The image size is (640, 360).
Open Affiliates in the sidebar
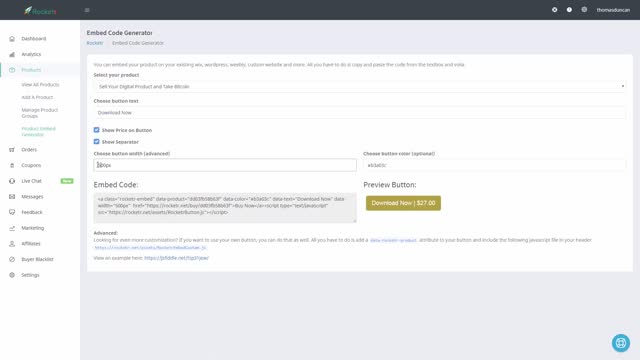pyautogui.click(x=31, y=244)
